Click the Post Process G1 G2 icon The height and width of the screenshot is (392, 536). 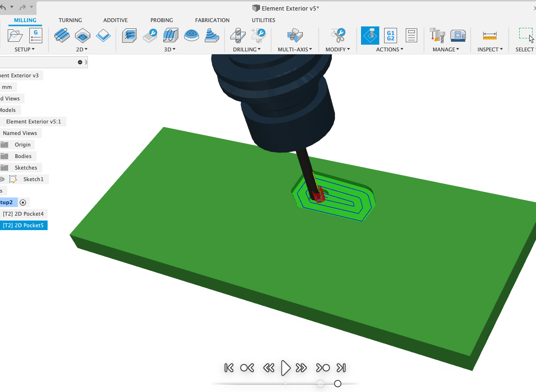(390, 36)
